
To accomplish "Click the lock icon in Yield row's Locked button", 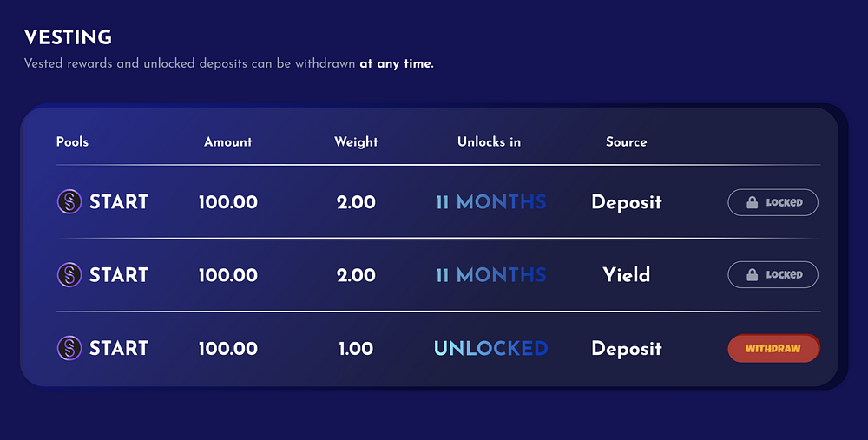I will point(752,274).
